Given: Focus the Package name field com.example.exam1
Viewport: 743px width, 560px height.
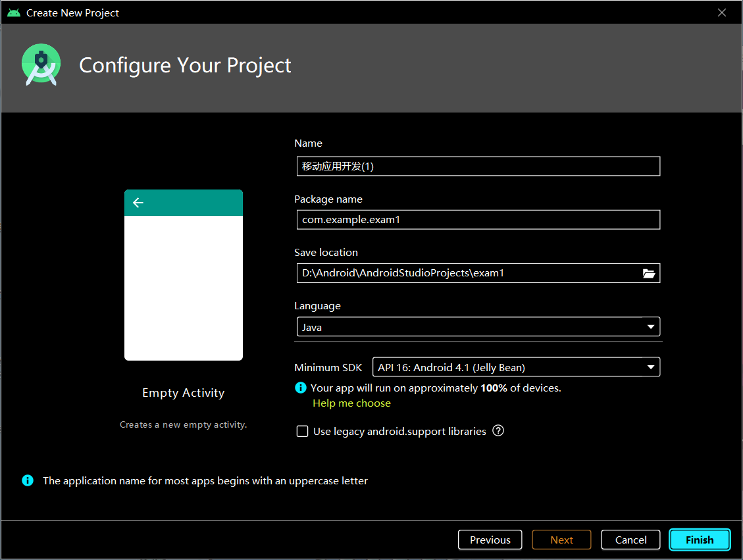Looking at the screenshot, I should tap(478, 220).
